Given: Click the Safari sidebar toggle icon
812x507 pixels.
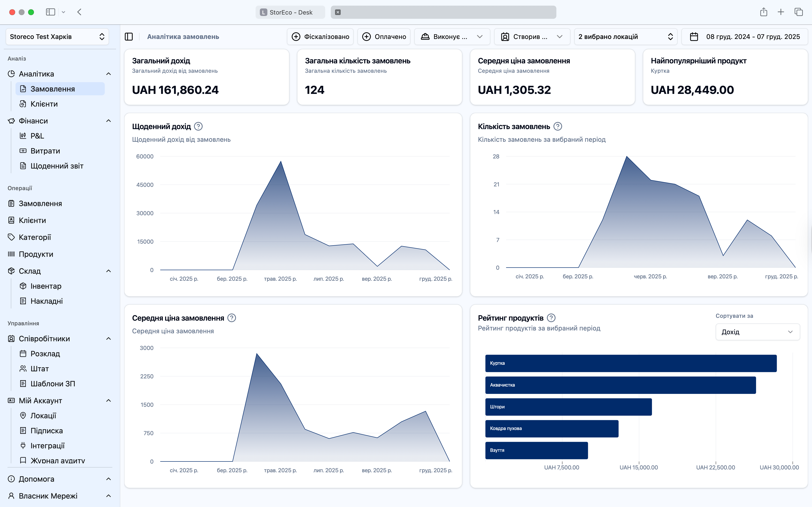Looking at the screenshot, I should tap(50, 12).
